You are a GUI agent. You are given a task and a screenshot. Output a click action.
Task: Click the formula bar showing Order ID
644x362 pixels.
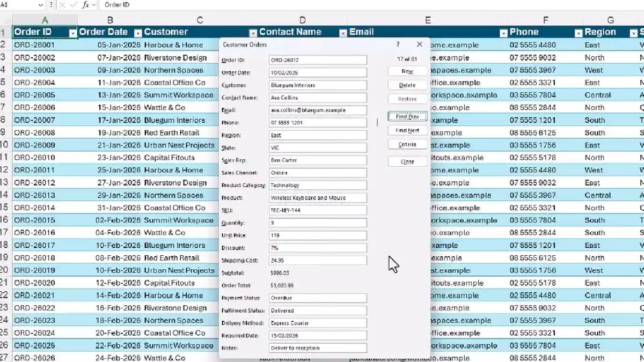[x=370, y=5]
